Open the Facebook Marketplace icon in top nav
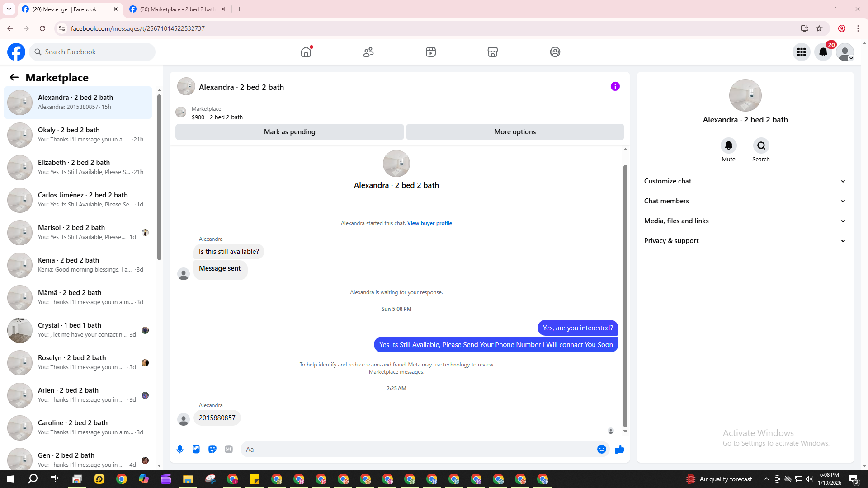Image resolution: width=868 pixels, height=488 pixels. click(493, 52)
